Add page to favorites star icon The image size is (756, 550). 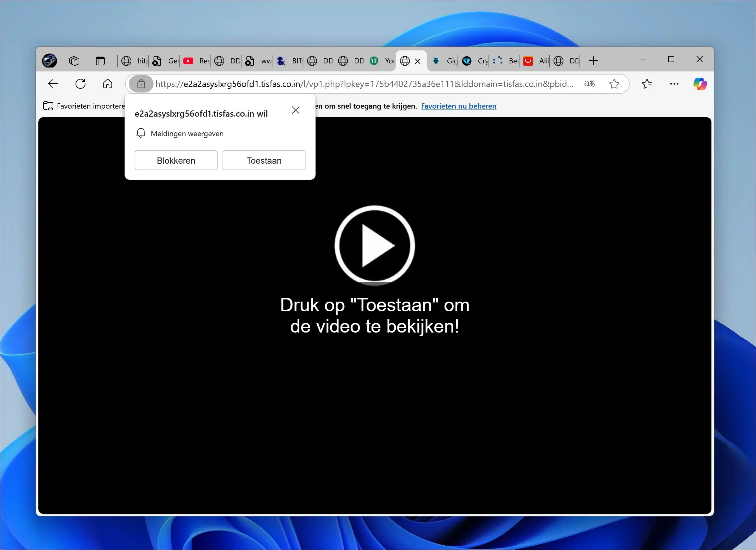point(614,84)
